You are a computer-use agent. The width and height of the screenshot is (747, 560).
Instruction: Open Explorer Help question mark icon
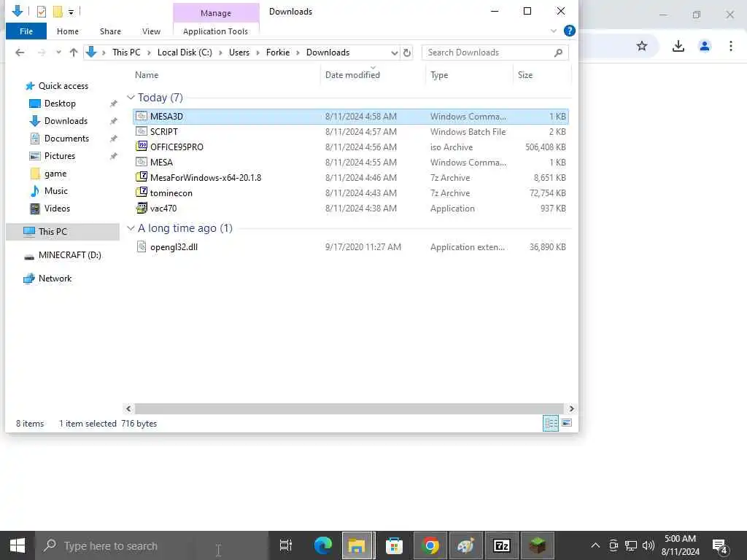569,31
